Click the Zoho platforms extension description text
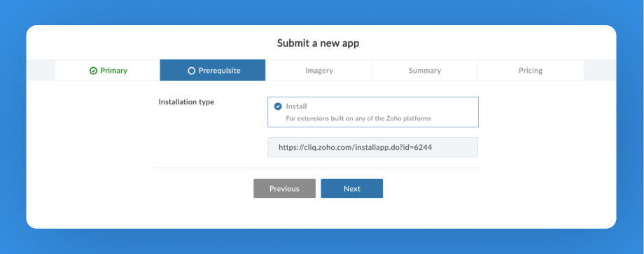Screen dimensions: 644x254 (x=358, y=118)
